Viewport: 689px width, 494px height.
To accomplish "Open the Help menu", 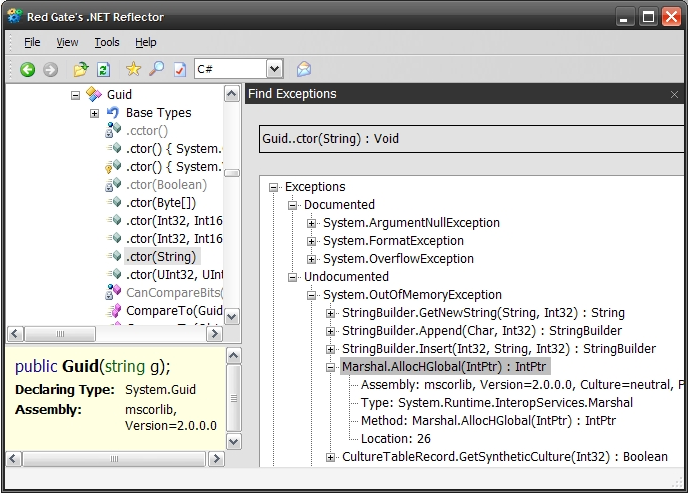I will point(145,42).
